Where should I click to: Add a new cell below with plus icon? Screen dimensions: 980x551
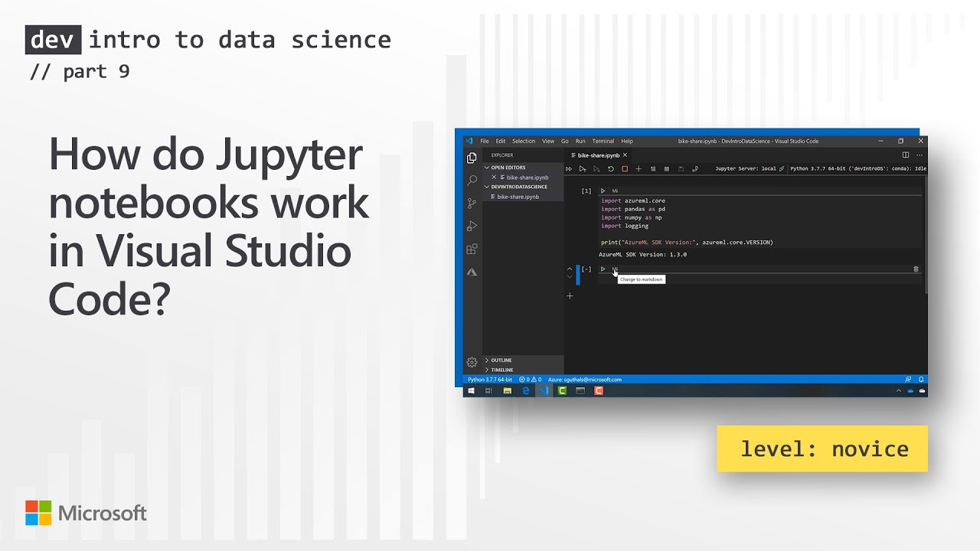pyautogui.click(x=570, y=295)
